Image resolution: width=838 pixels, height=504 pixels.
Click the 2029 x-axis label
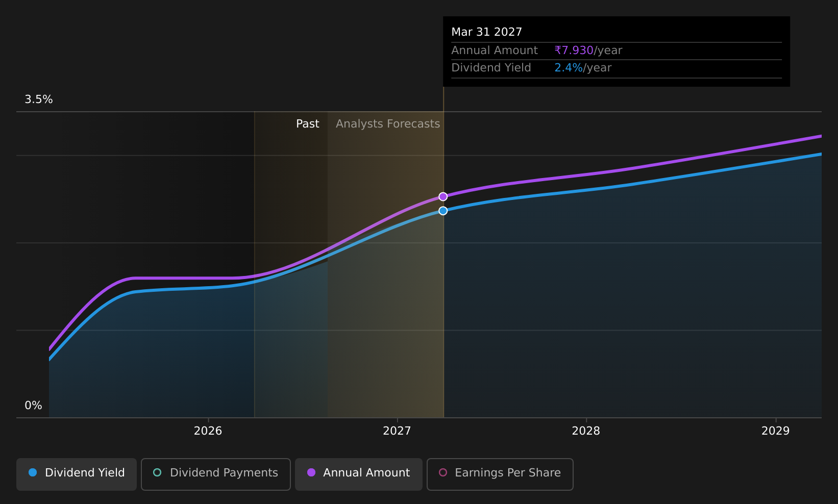coord(775,431)
